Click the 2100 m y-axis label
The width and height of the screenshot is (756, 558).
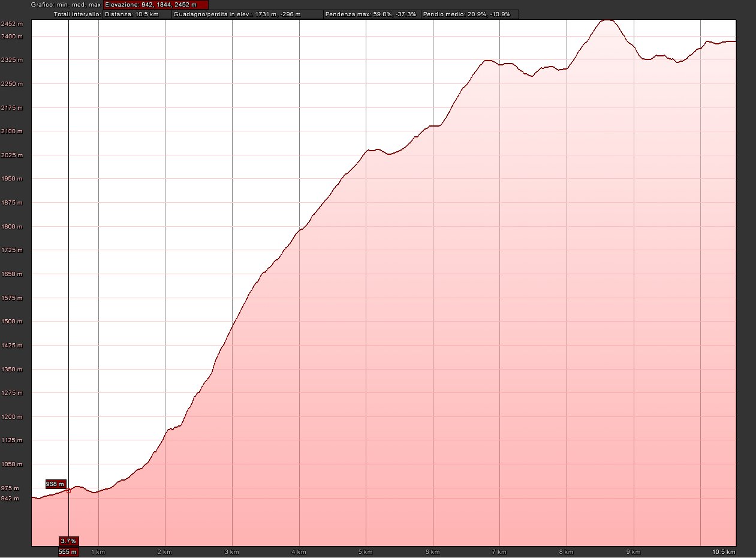click(x=11, y=131)
